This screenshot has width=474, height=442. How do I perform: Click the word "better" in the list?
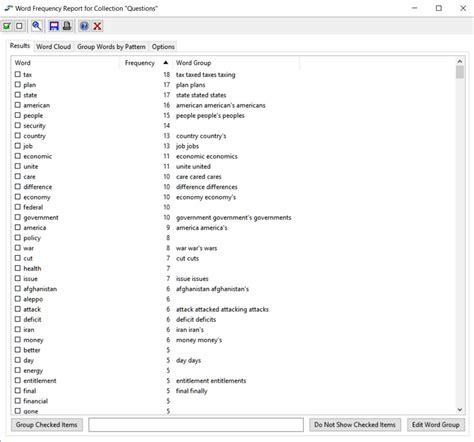click(32, 350)
